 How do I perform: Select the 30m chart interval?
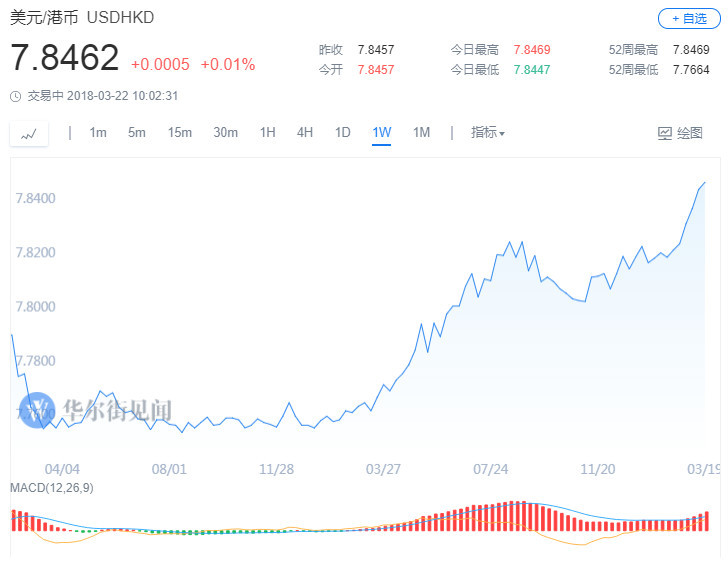pyautogui.click(x=225, y=133)
